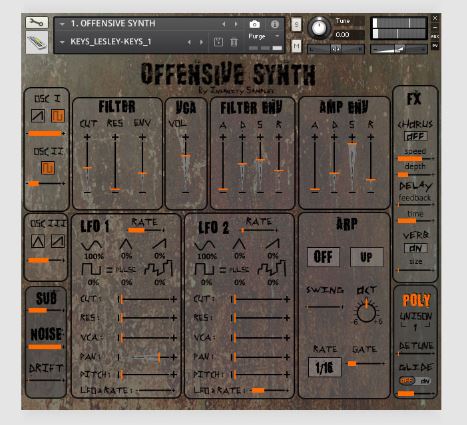Change arp rate 1/16 selector
Screen dimensions: 467x425
point(325,367)
